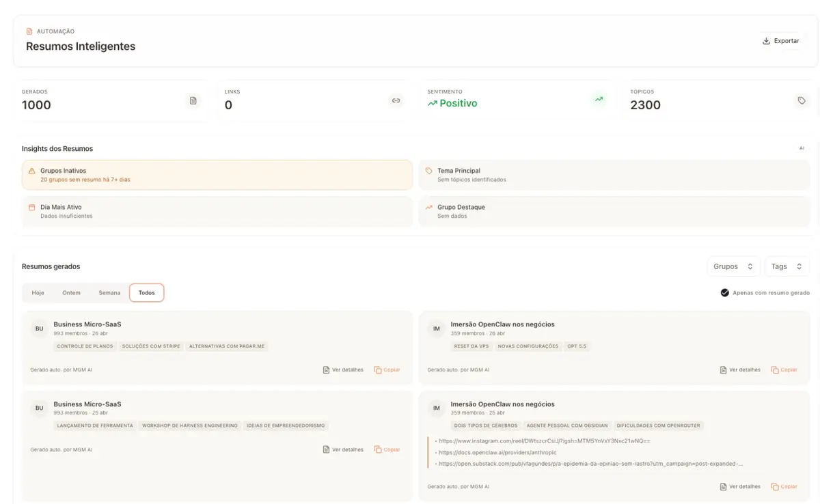
Task: Click the warning triangle icon on Grupos Inativos
Action: [31, 171]
